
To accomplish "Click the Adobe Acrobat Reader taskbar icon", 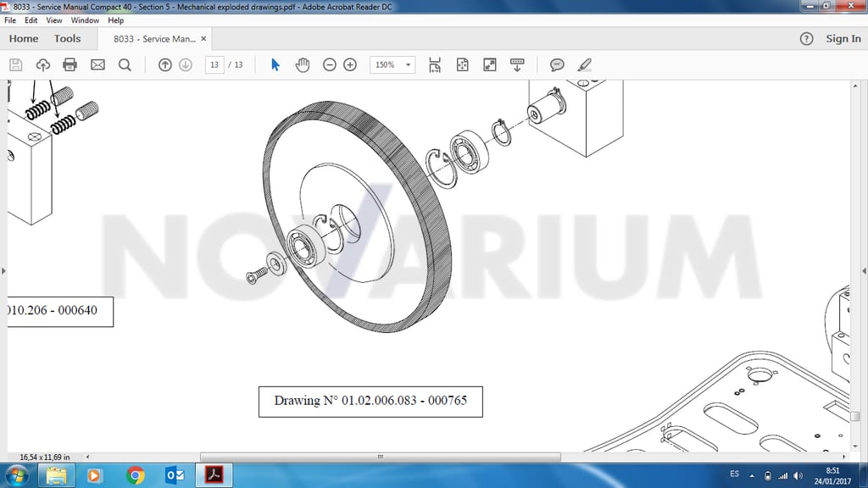I will [x=214, y=476].
